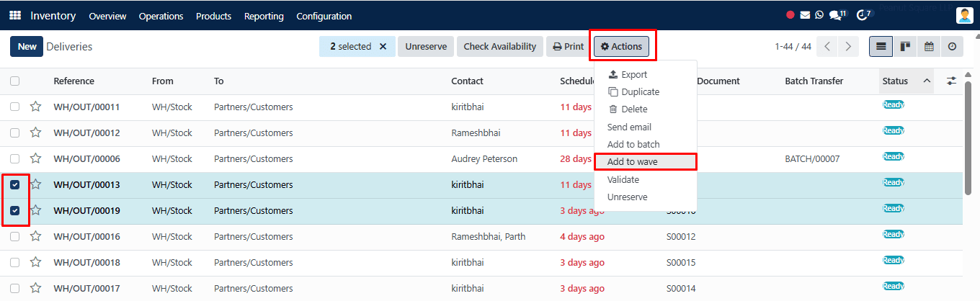Viewport: 980px width, 301px height.
Task: Uncheck the WH/OUT/00019 row checkbox
Action: point(14,211)
